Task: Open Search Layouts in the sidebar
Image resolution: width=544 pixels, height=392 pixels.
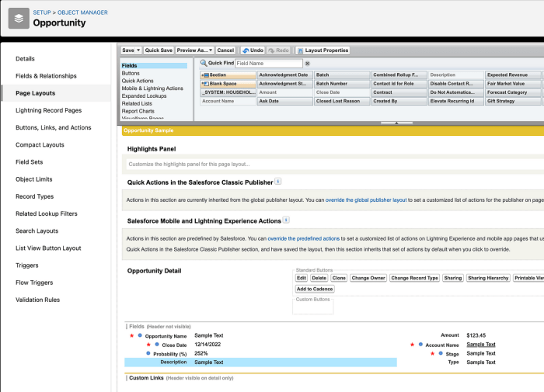Action: click(x=37, y=231)
